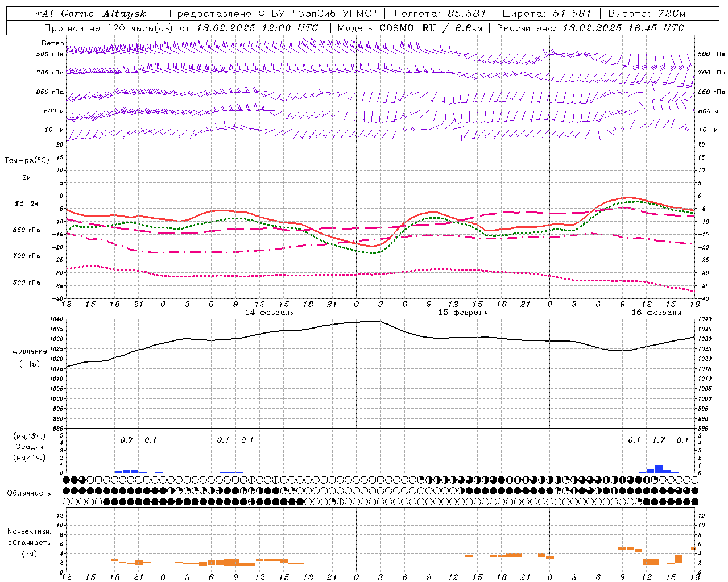
Task: Click the 'Ветер' wind section label
Action: (x=52, y=43)
